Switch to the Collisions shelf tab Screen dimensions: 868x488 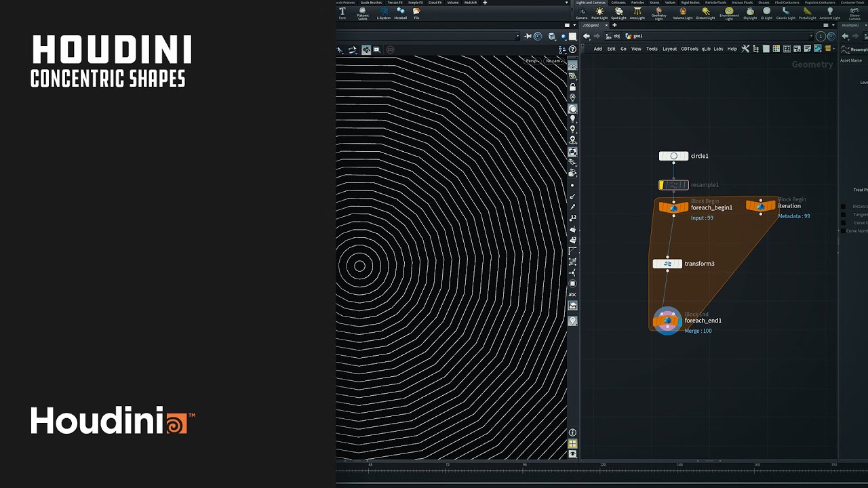click(618, 3)
